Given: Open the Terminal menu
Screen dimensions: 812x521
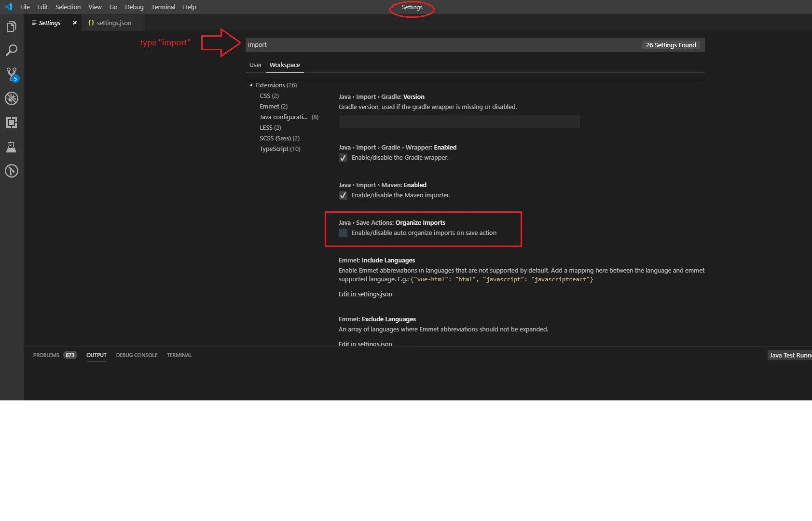Looking at the screenshot, I should (163, 7).
